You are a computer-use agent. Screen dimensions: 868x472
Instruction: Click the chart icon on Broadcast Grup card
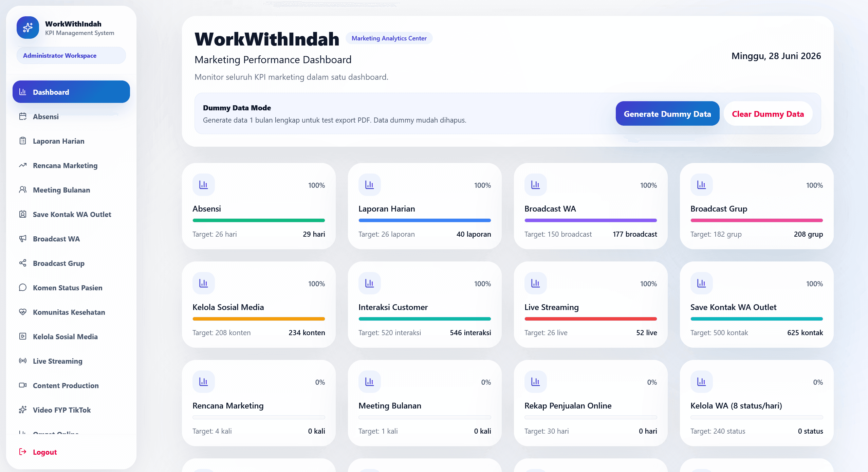[x=702, y=185]
